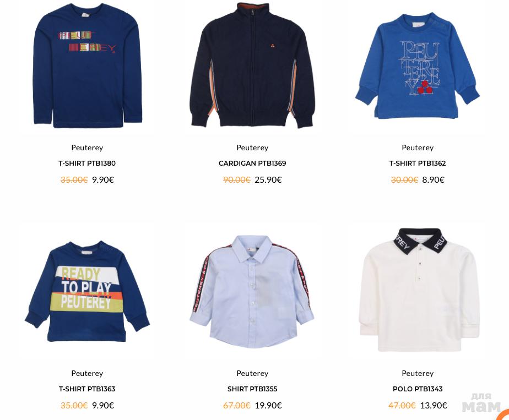
Task: Open the navy T-SHIRT PTB1380 product image
Action: [x=88, y=66]
